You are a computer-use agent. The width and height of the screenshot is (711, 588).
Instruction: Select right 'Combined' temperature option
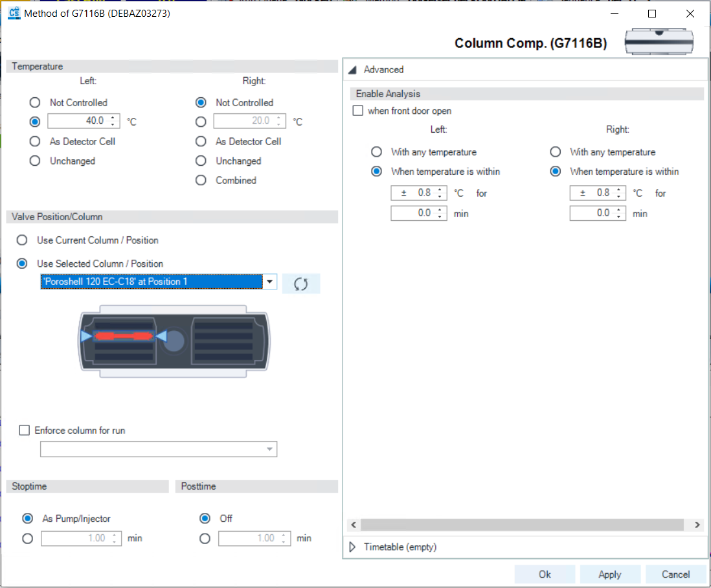click(201, 181)
